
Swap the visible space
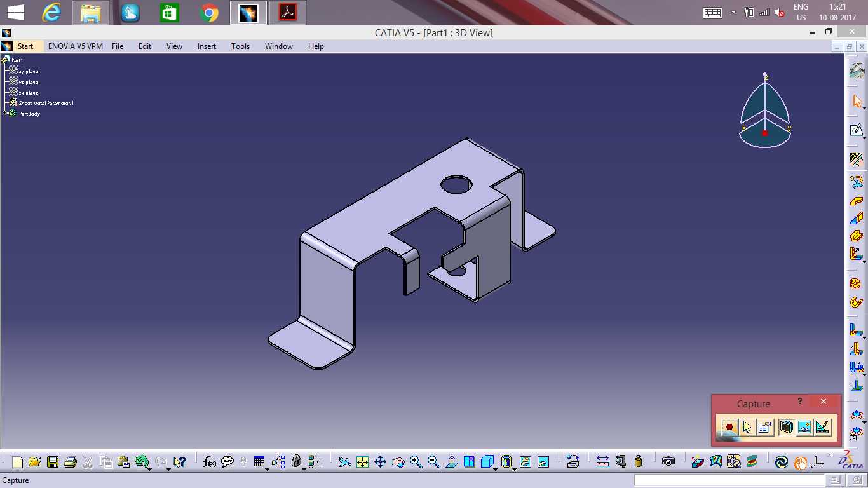543,462
